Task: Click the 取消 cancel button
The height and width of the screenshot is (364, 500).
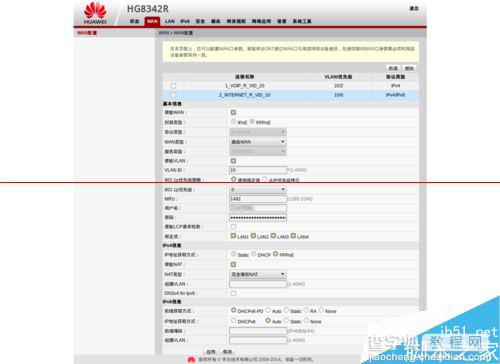Action: tap(227, 352)
